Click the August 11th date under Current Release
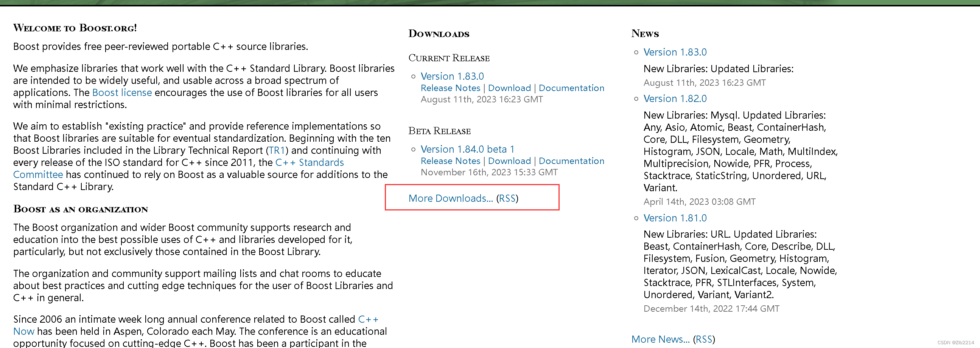 (482, 99)
